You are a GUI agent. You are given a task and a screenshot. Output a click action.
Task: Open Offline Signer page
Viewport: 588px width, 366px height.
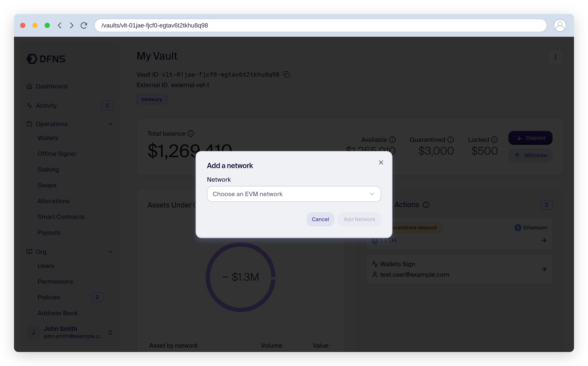57,154
